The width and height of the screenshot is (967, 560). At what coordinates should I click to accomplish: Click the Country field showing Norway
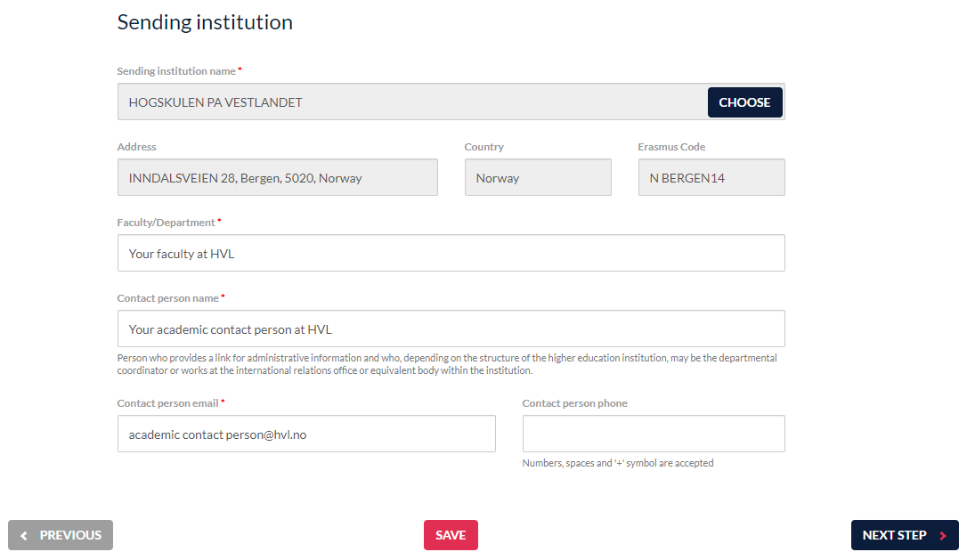click(x=537, y=178)
